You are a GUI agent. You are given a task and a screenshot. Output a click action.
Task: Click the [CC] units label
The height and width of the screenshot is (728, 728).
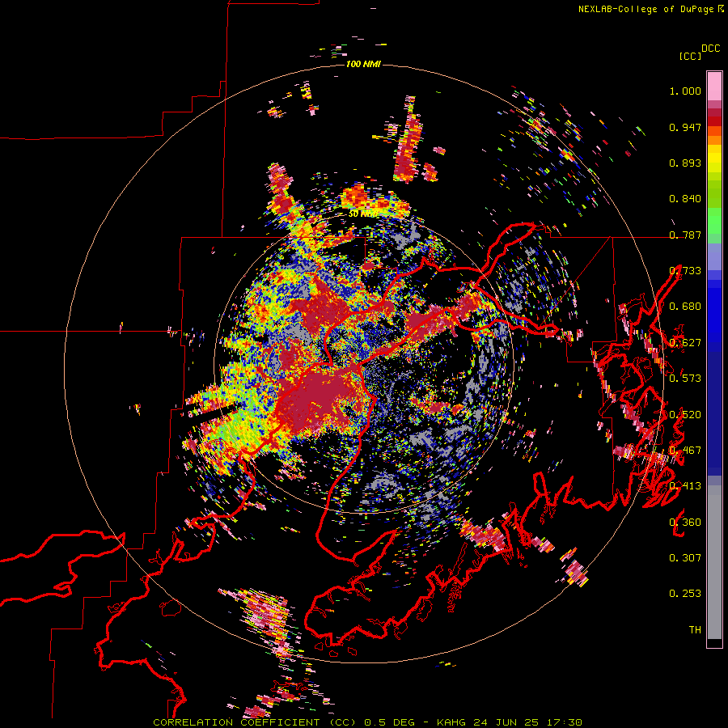pos(690,56)
